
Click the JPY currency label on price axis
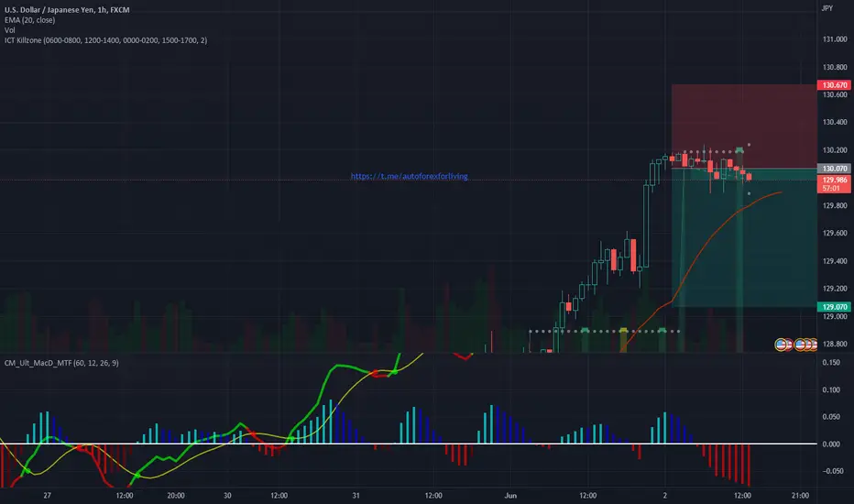827,8
